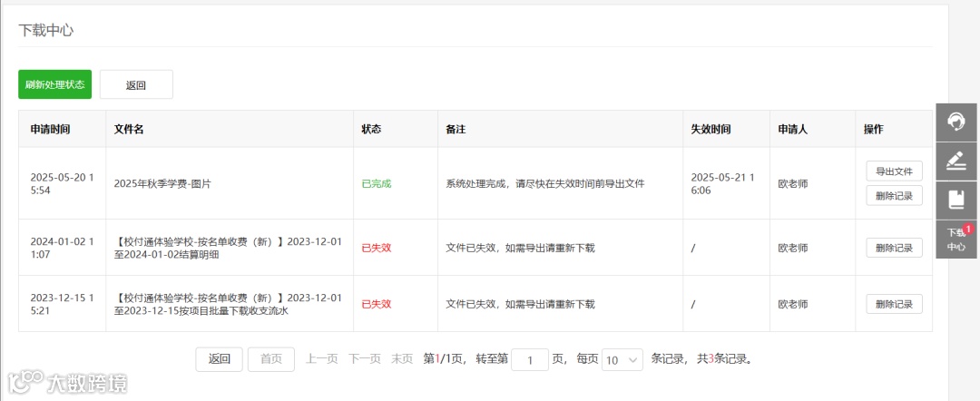This screenshot has width=980, height=401.
Task: Click the remark 系统处理完成，请尽快在失效时间前导出文件
Action: coord(545,183)
